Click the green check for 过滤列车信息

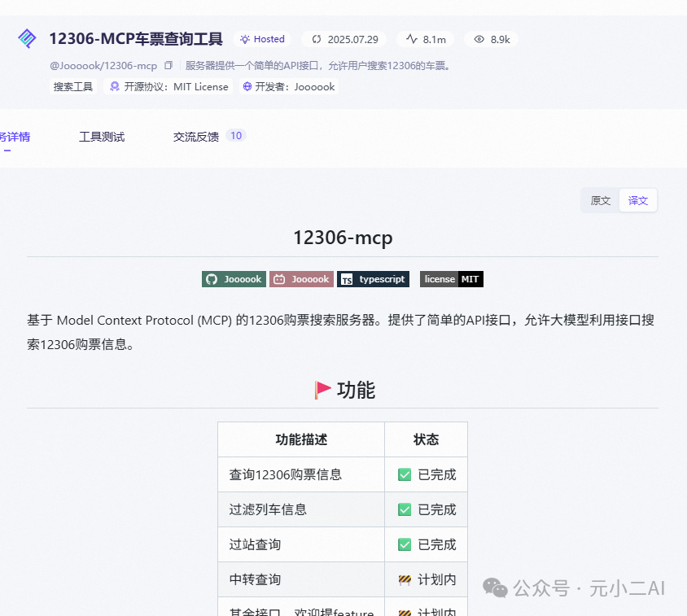pyautogui.click(x=405, y=509)
